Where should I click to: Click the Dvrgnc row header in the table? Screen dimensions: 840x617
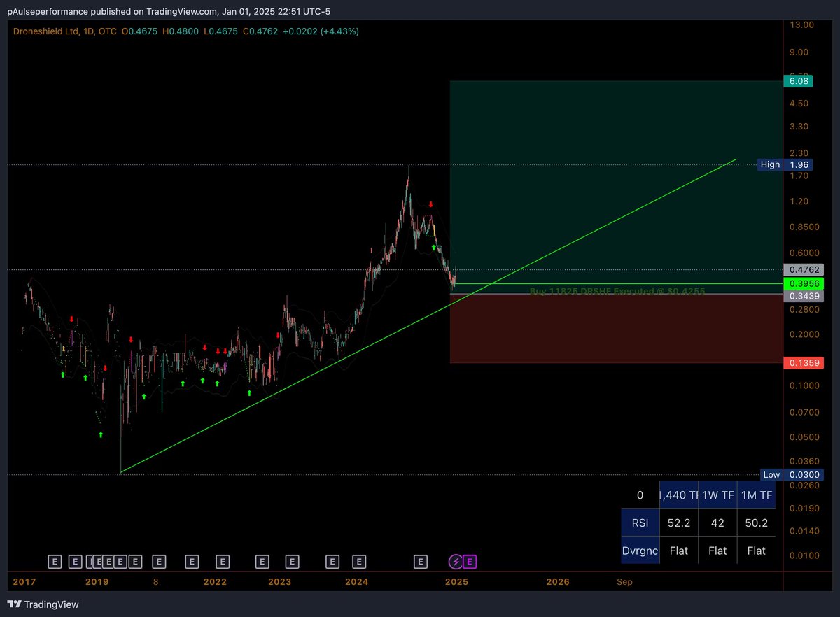640,551
